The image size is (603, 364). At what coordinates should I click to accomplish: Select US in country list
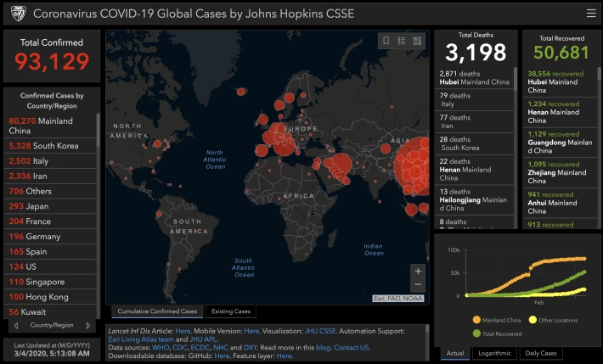(50, 266)
